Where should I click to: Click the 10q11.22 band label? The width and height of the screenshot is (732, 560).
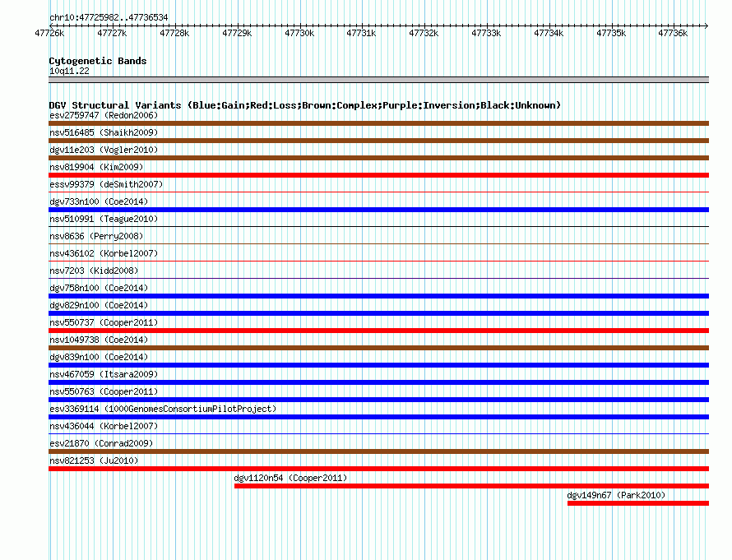[69, 71]
